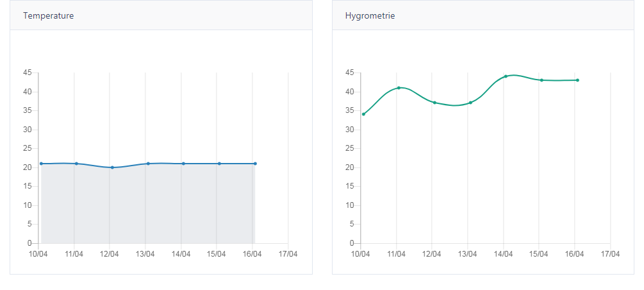Click the 25 label on Hygrometrie y-axis

[x=350, y=148]
